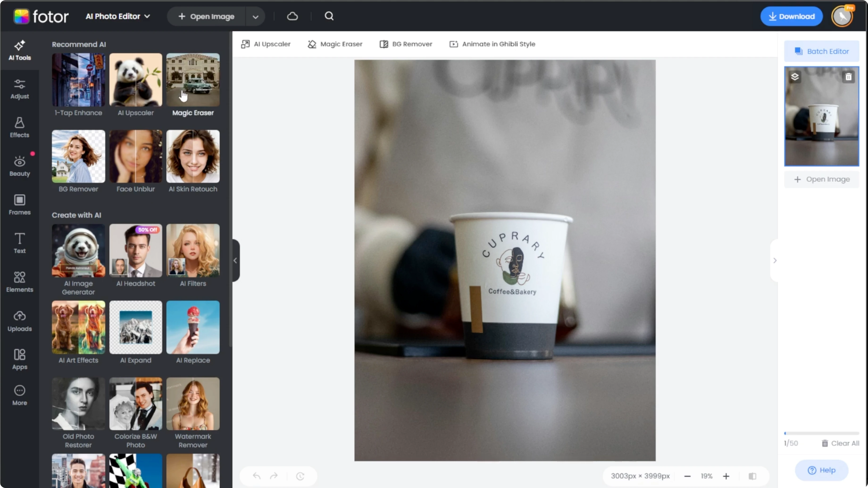Choose the Magic Eraser tool card

tap(193, 85)
